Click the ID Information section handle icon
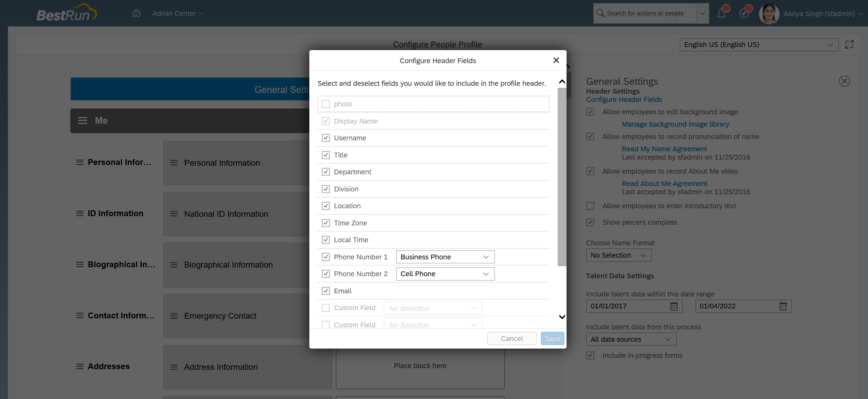The image size is (868, 399). tap(80, 213)
